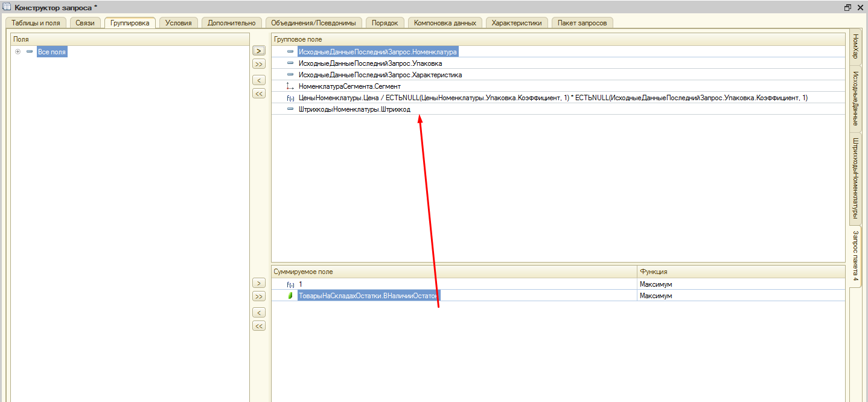Close the Конструктор запроса window
868x402 pixels.
(860, 7)
